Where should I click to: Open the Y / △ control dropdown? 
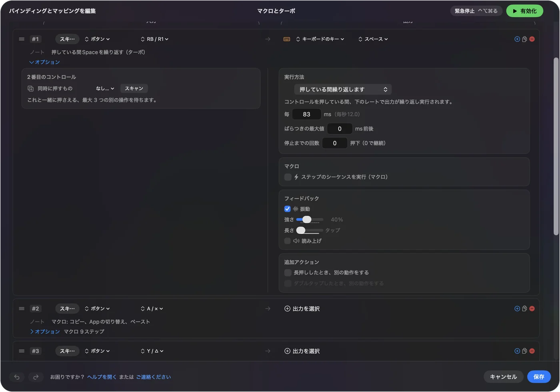(152, 351)
